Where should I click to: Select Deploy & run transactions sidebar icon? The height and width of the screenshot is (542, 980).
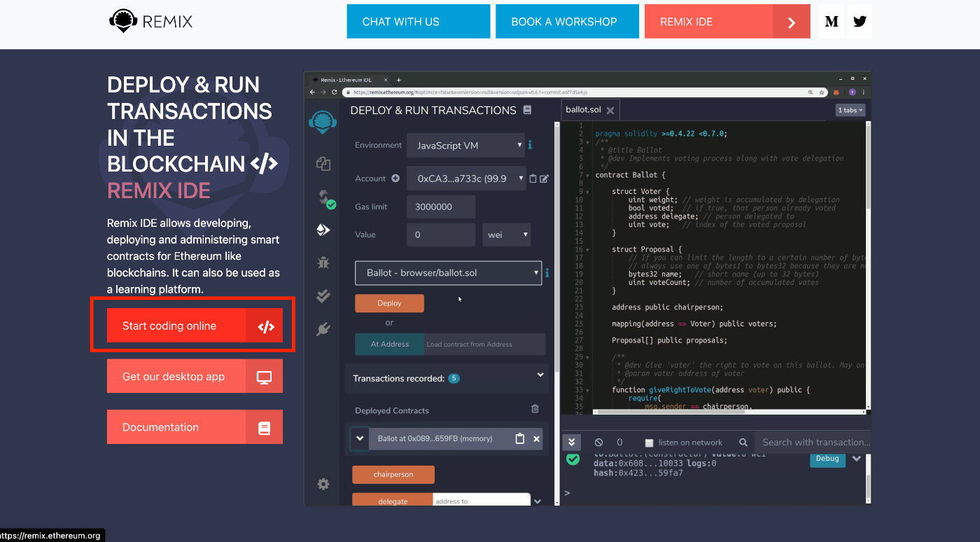point(323,230)
